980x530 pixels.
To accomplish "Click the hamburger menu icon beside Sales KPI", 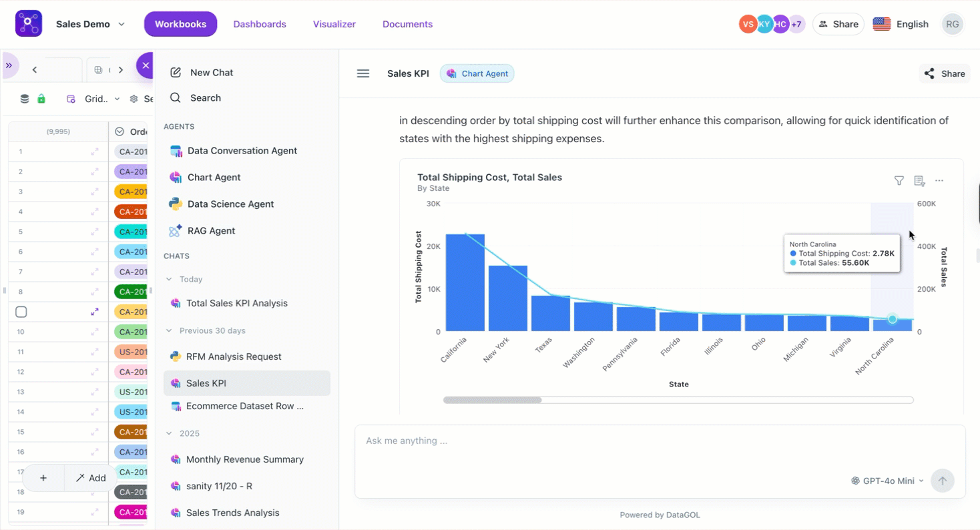I will [x=363, y=73].
